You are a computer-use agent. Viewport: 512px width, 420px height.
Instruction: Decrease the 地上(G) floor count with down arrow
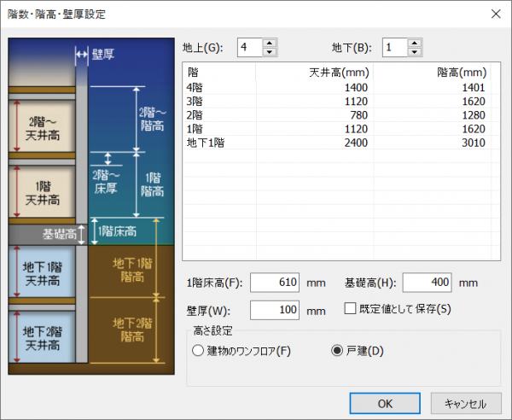(x=269, y=52)
